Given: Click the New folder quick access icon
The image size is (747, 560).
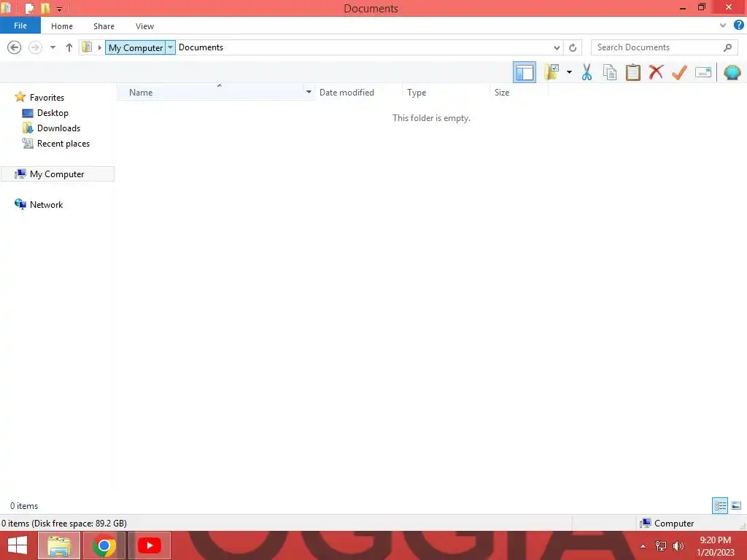Looking at the screenshot, I should click(45, 8).
